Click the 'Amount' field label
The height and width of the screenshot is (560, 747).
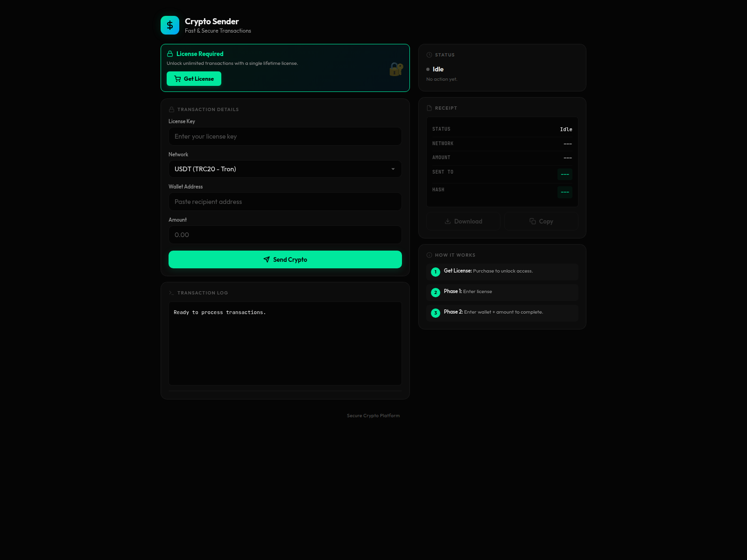(x=177, y=220)
